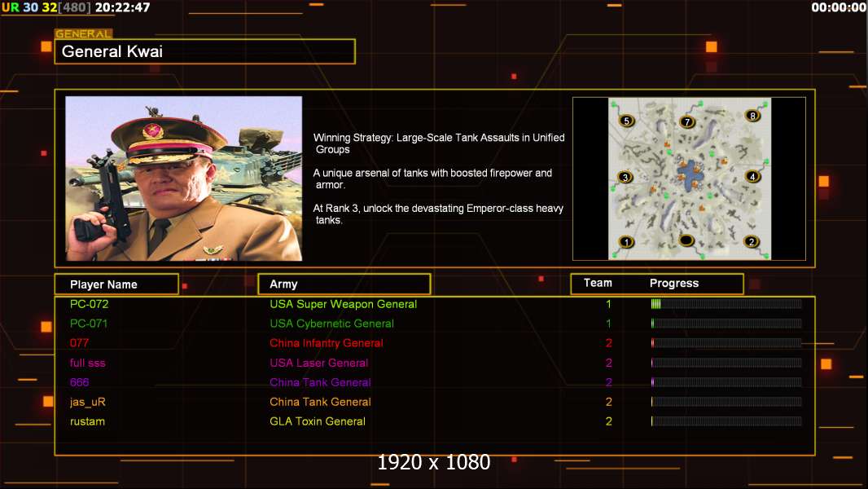868x489 pixels.
Task: Select player PC-072
Action: [89, 304]
